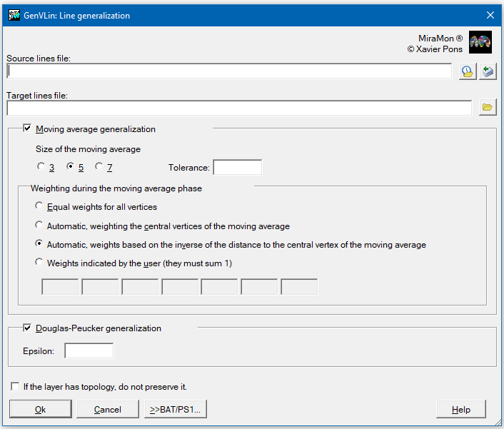
Task: Choose Weights indicated by the user
Action: pyautogui.click(x=39, y=263)
